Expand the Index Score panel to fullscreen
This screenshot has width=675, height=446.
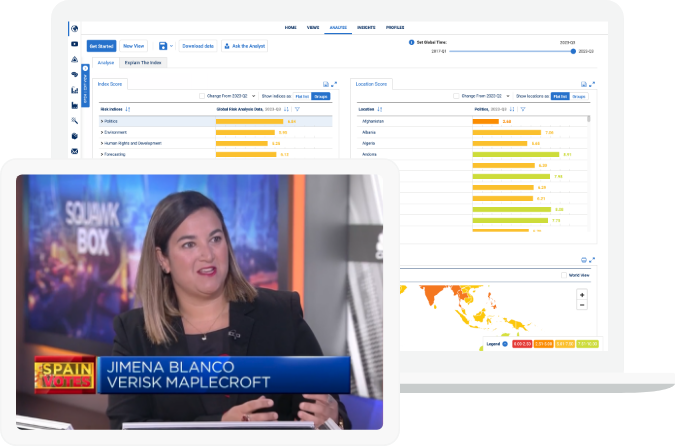335,84
